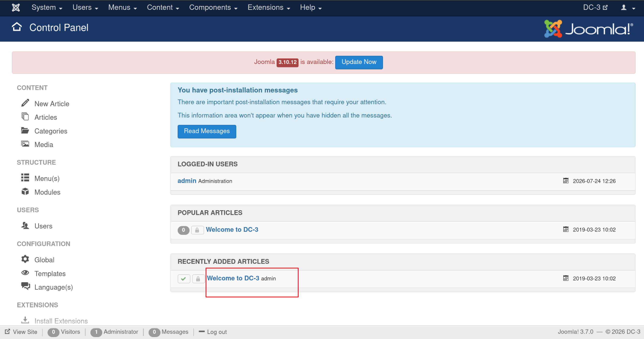This screenshot has width=644, height=339.
Task: Click the Menu(s) list icon
Action: pyautogui.click(x=25, y=178)
